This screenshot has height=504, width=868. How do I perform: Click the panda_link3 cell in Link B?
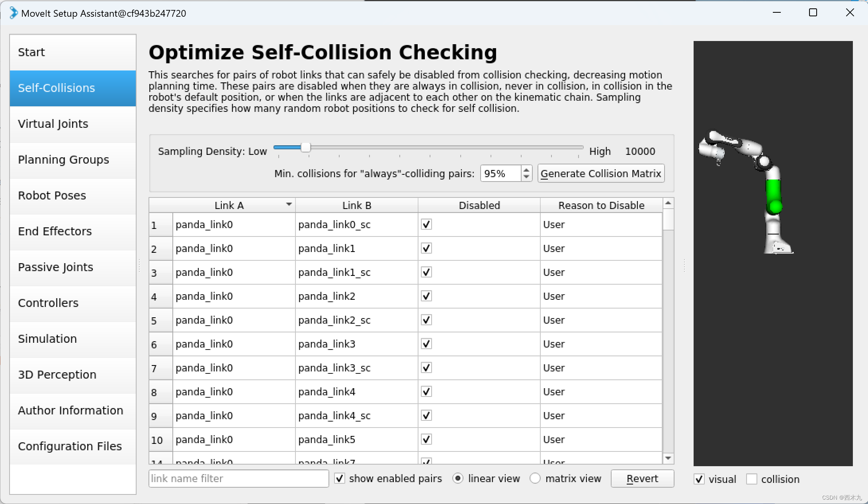[x=357, y=344]
